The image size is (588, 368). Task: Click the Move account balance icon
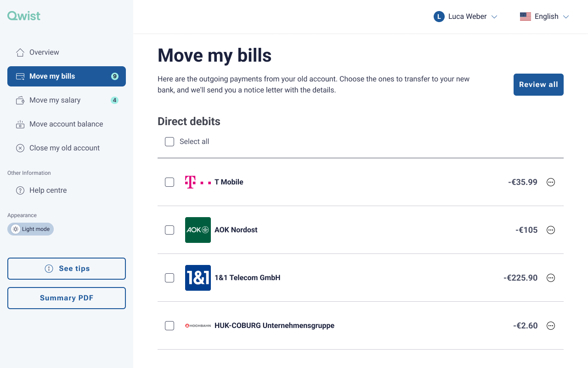(x=20, y=124)
